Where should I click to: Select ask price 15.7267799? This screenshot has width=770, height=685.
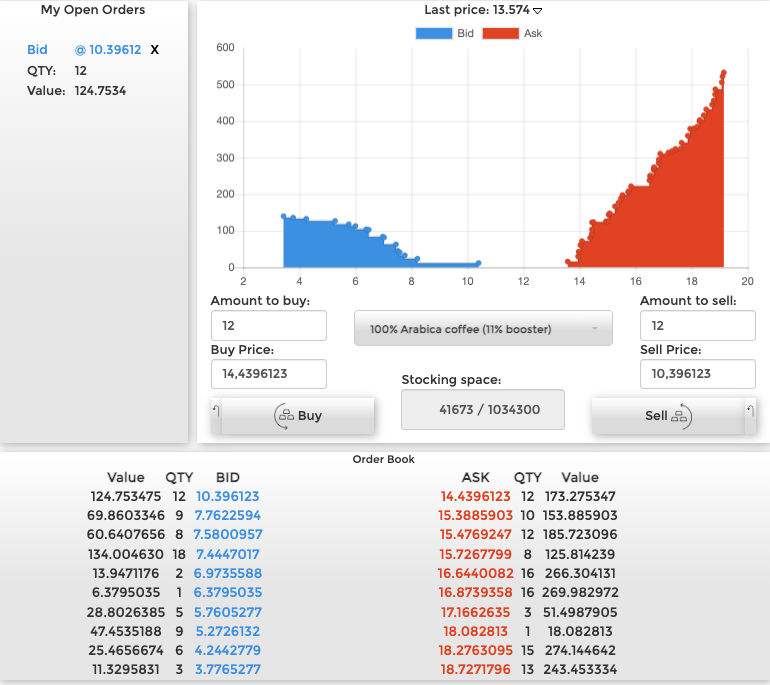[x=475, y=554]
